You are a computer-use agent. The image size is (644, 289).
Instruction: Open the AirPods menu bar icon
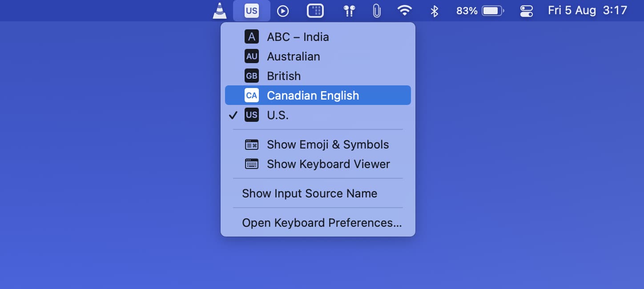[x=349, y=11]
